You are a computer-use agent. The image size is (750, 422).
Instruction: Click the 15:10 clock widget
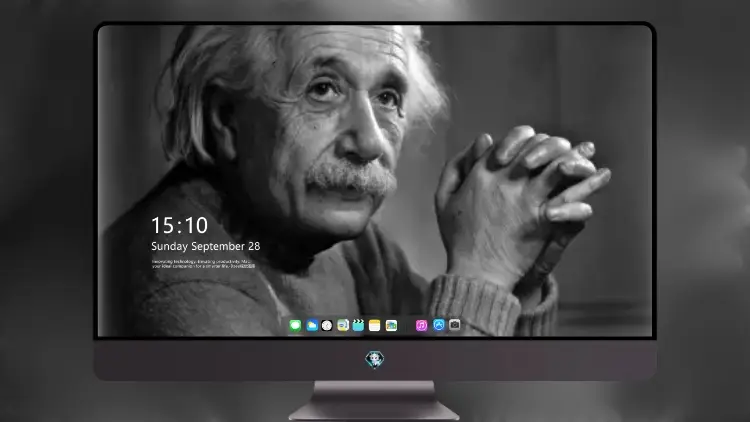coord(179,225)
